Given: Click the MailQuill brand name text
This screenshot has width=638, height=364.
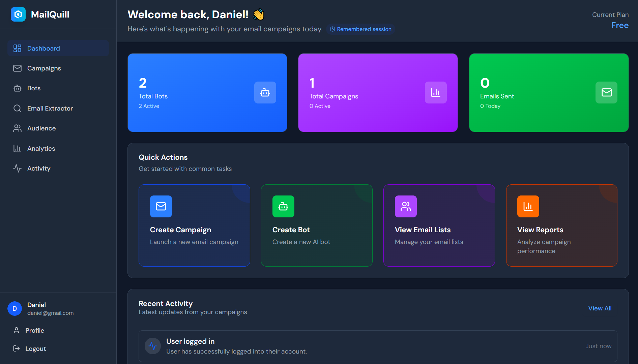Looking at the screenshot, I should tap(50, 14).
